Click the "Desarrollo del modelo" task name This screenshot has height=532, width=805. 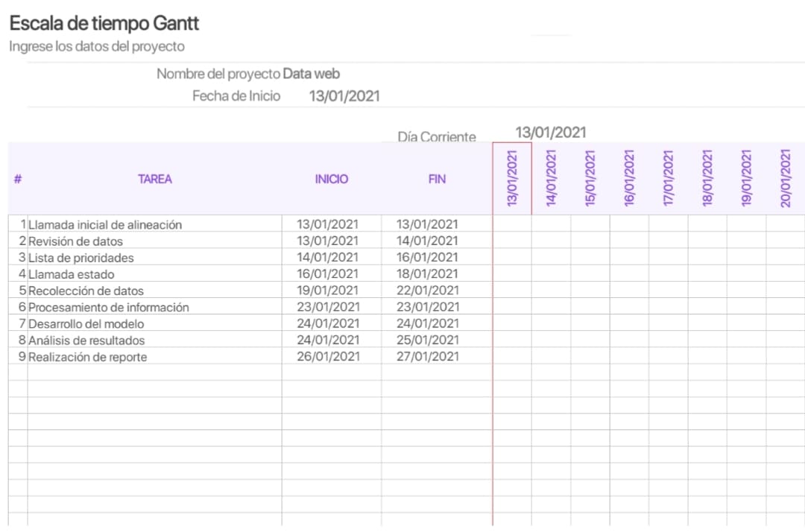(x=86, y=324)
